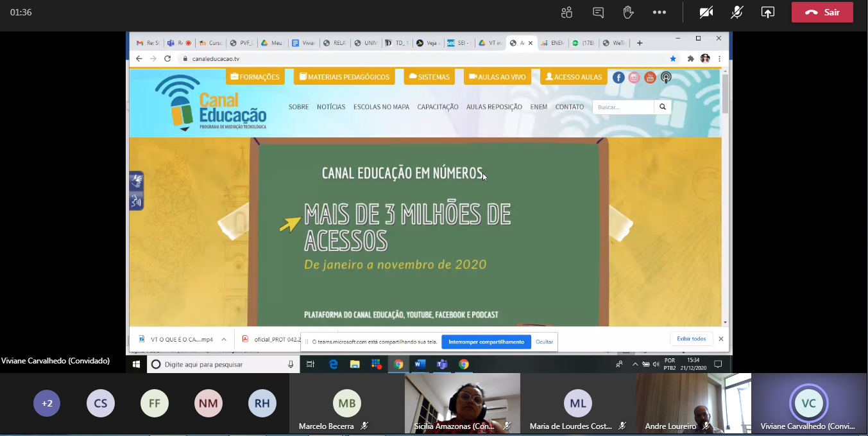Open the Windows Start menu
868x436 pixels.
click(x=136, y=364)
